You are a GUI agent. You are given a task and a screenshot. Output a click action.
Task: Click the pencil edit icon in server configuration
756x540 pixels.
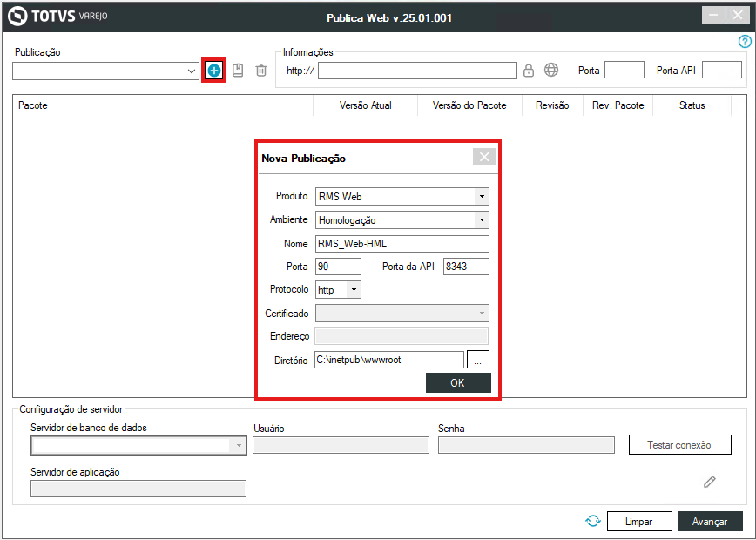[709, 481]
